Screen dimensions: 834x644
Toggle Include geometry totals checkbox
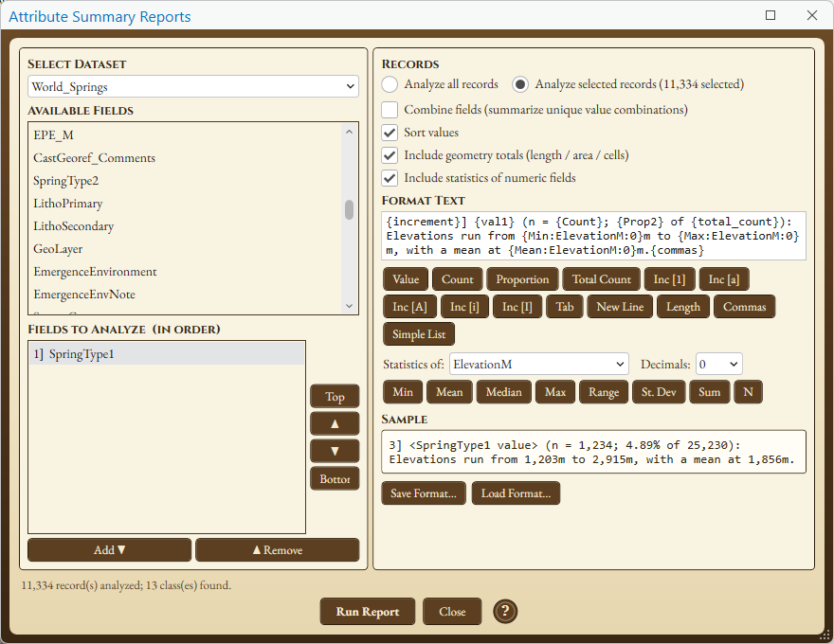tap(390, 155)
